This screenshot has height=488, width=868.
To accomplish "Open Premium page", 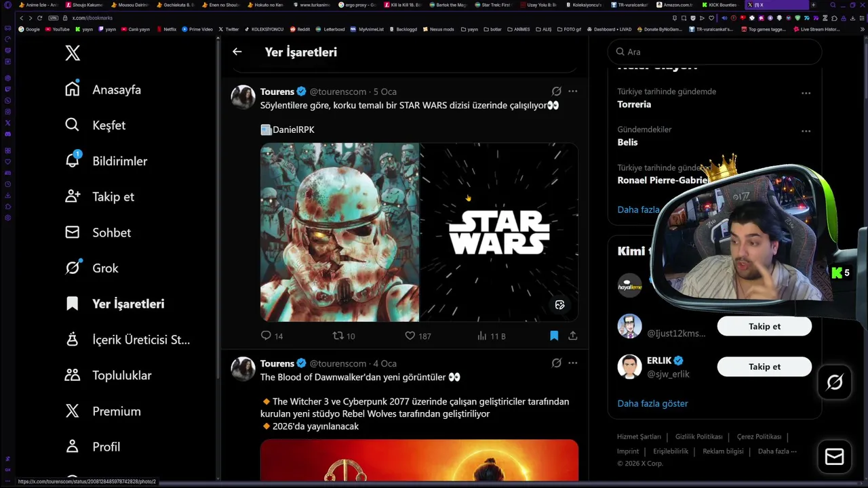I will coord(102,411).
